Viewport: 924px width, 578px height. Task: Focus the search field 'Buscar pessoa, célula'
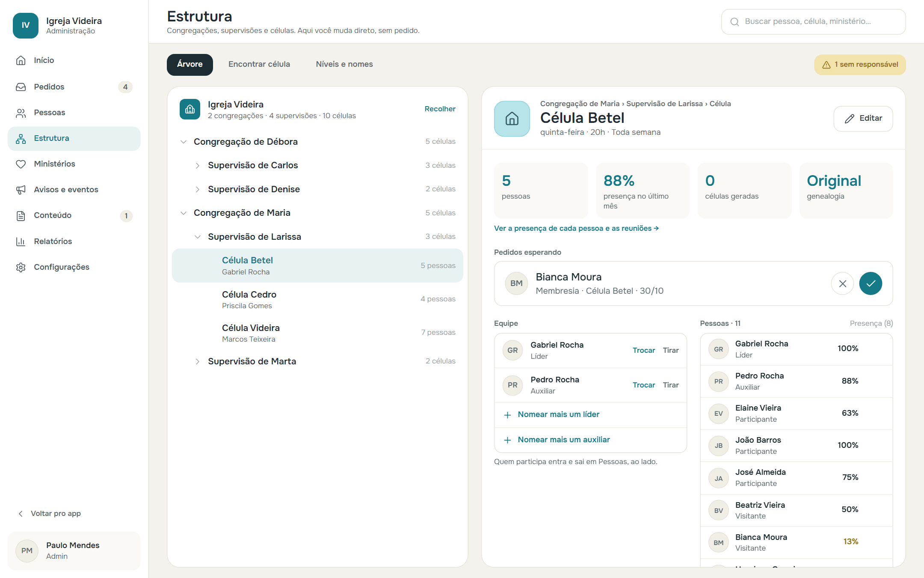coord(813,22)
